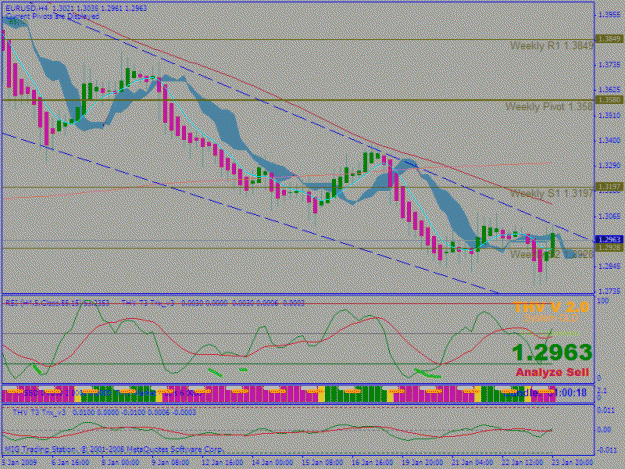Screen dimensions: 625x469
Task: Click the 1.3955 price axis value
Action: [x=609, y=15]
